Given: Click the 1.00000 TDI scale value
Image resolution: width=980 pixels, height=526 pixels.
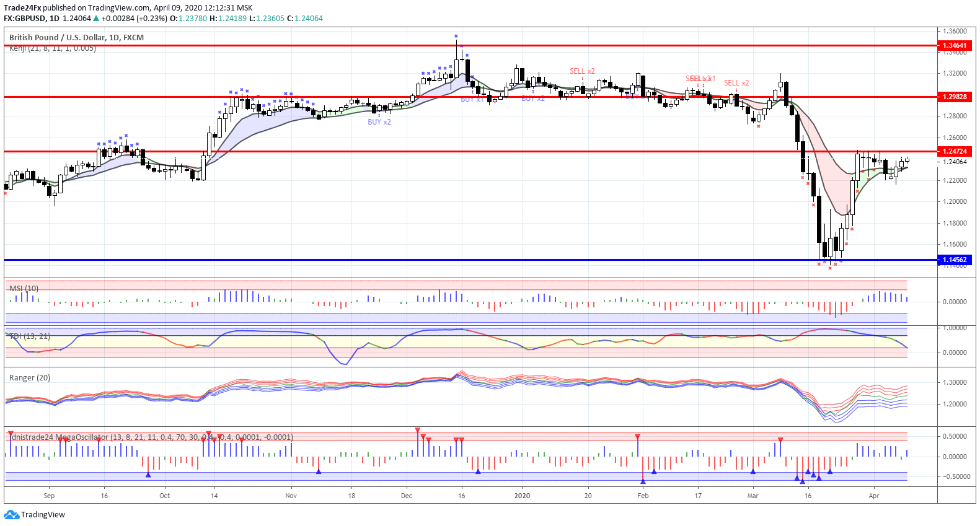Looking at the screenshot, I should 955,328.
